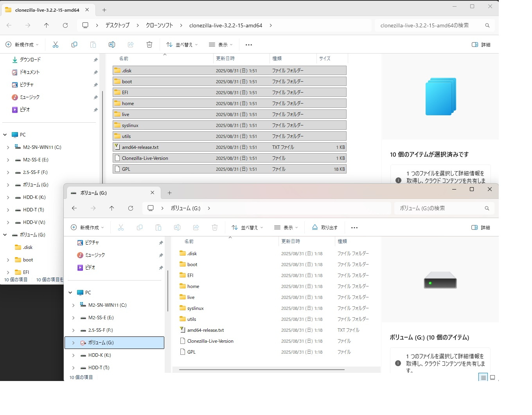Toggle 詳細 pane in ボリューム (G:) window
Screen dimensions: 532x415
[x=481, y=228]
